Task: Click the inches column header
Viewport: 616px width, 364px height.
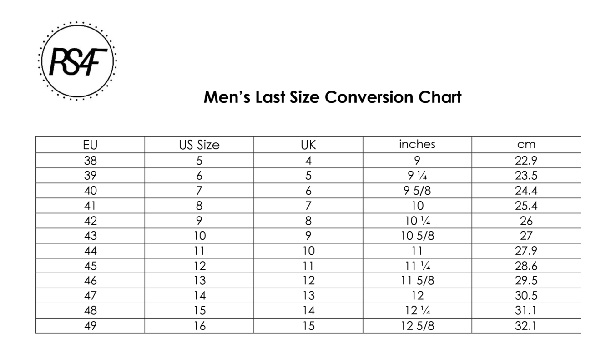Action: point(417,145)
